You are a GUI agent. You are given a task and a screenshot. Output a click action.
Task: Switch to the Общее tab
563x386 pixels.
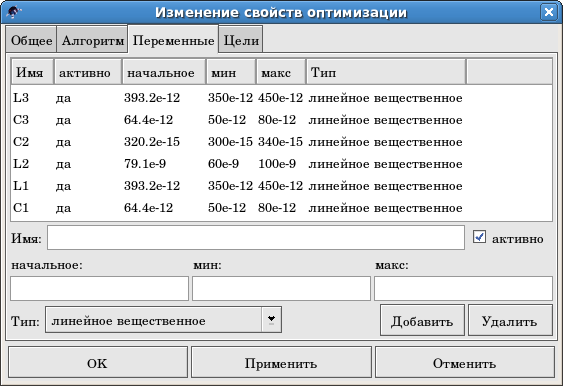pyautogui.click(x=31, y=40)
